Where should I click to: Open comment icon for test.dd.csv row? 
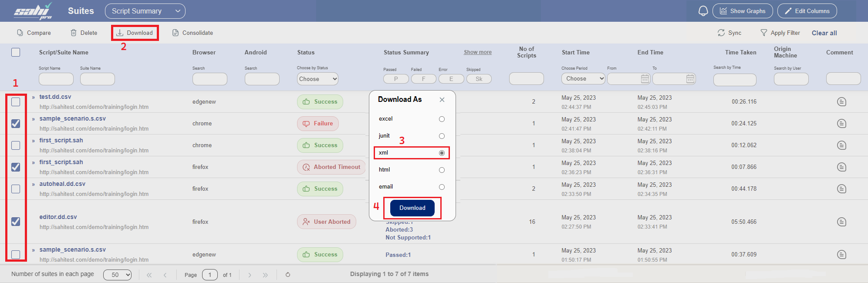841,102
